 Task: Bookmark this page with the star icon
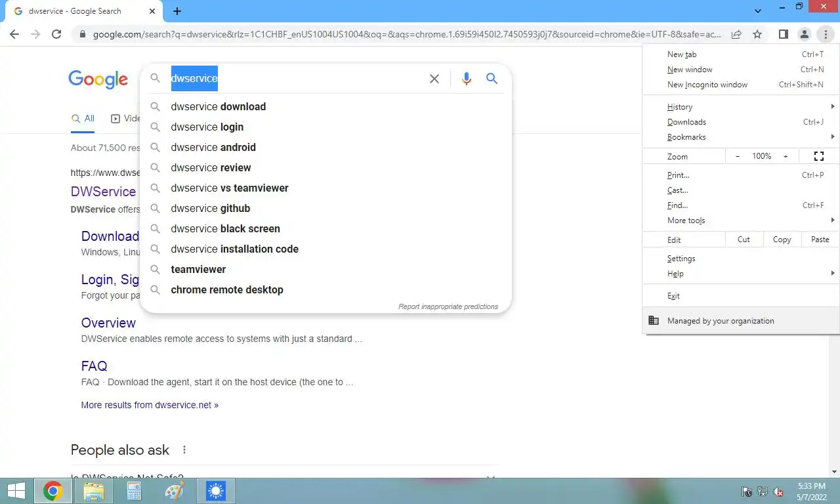click(757, 34)
